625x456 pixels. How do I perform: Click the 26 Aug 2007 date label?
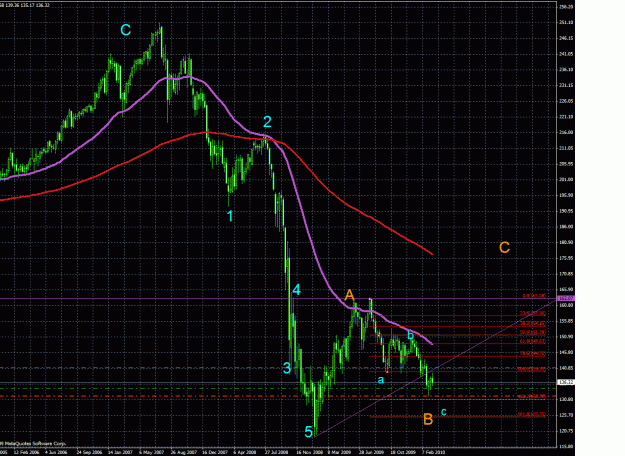[184, 452]
